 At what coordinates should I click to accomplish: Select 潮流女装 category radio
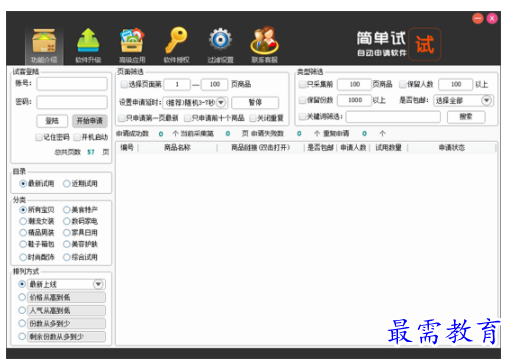point(23,221)
